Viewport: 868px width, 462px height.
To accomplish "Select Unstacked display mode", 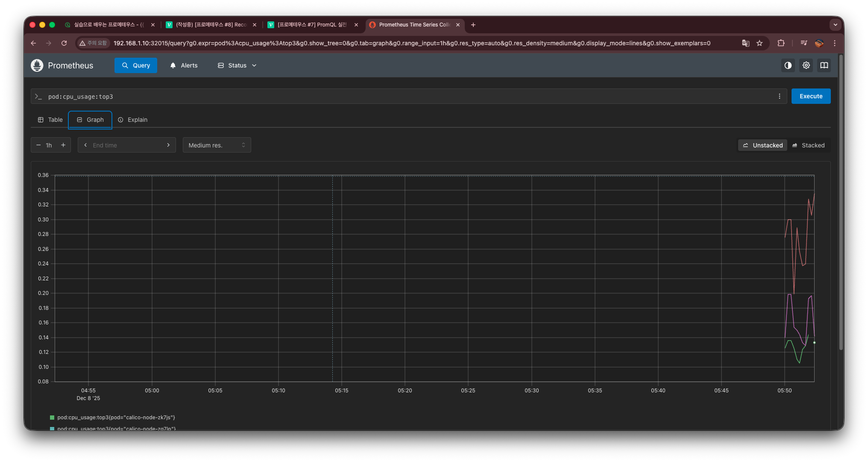I will click(x=763, y=145).
